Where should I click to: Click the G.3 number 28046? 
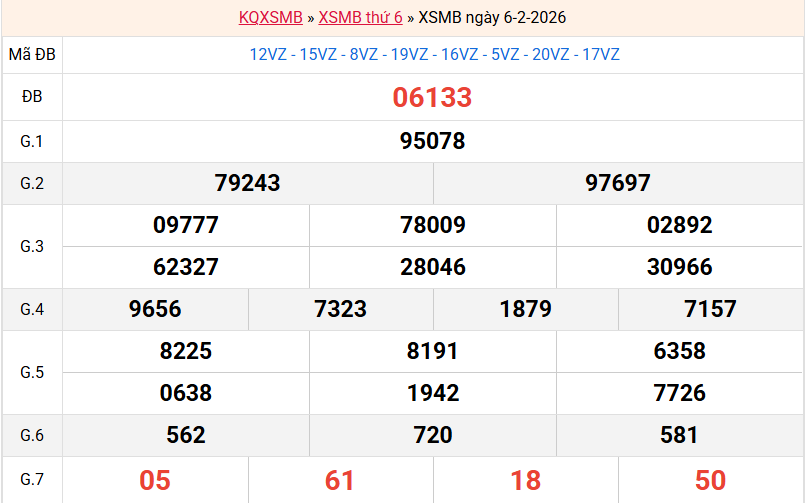(432, 267)
